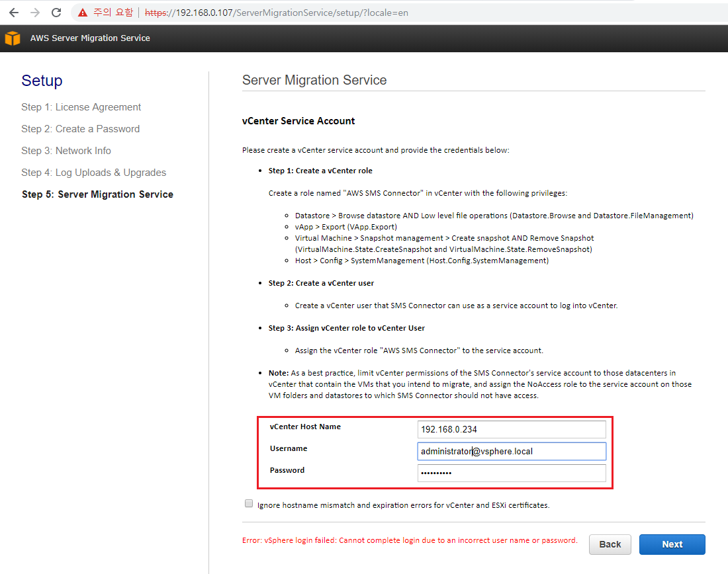Click the 'vApp > Export (VApp.Export)' line
This screenshot has width=728, height=574.
pyautogui.click(x=346, y=227)
